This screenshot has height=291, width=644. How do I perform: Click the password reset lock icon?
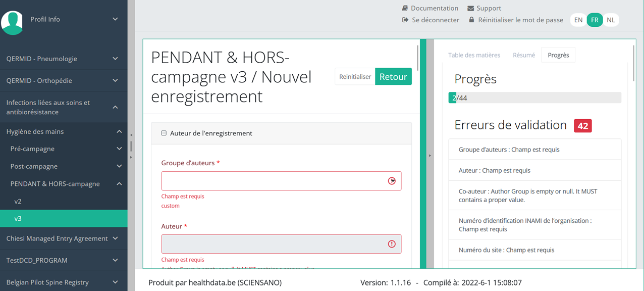pyautogui.click(x=471, y=20)
